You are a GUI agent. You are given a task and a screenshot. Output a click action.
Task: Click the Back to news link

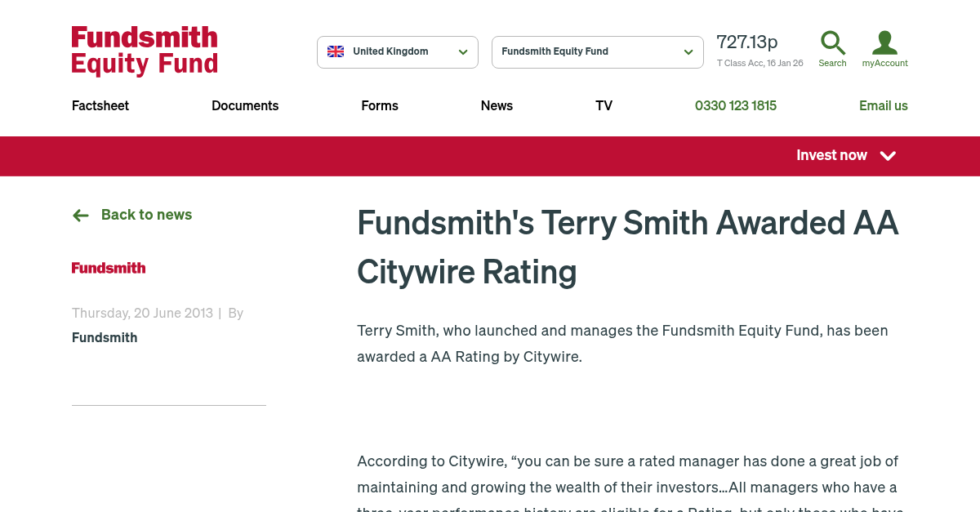(146, 215)
